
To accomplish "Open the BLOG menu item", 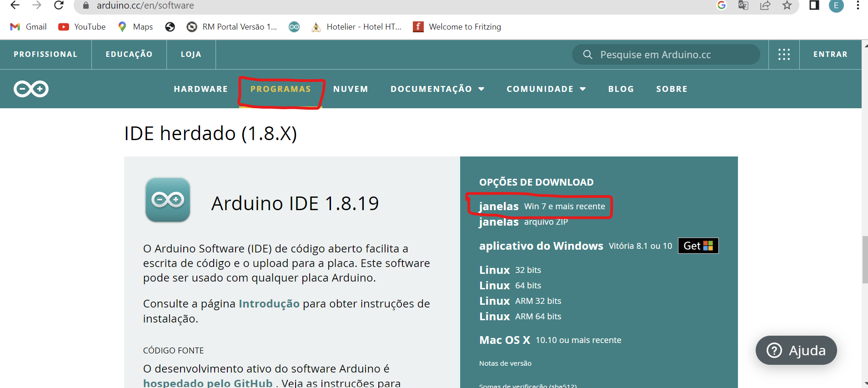I will pyautogui.click(x=621, y=89).
